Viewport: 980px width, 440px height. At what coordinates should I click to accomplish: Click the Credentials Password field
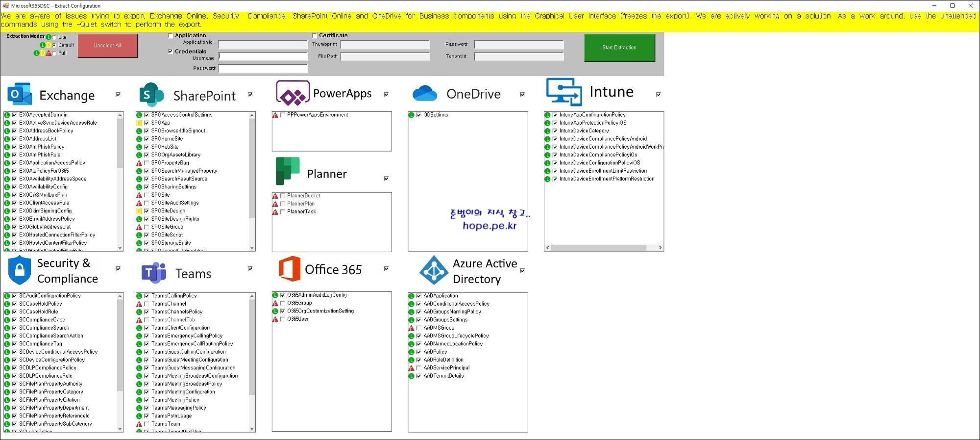tap(263, 69)
